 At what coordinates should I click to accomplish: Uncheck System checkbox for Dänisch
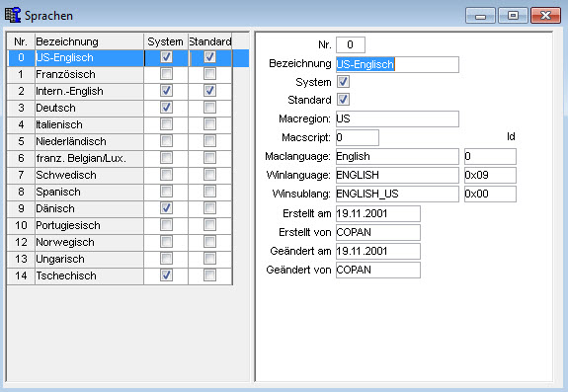click(166, 208)
